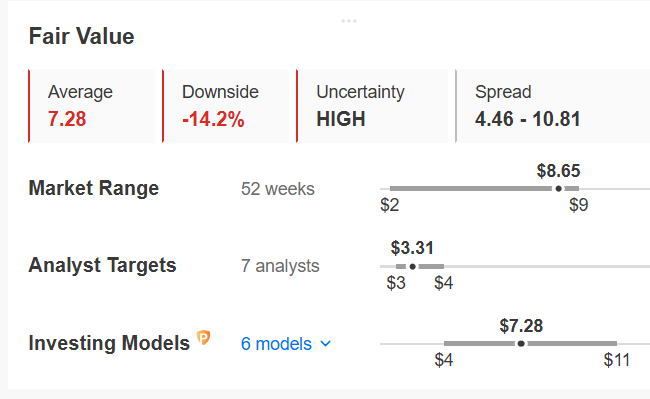Click the Analyst Targets row label
Image resolution: width=650 pixels, height=399 pixels.
pos(102,265)
